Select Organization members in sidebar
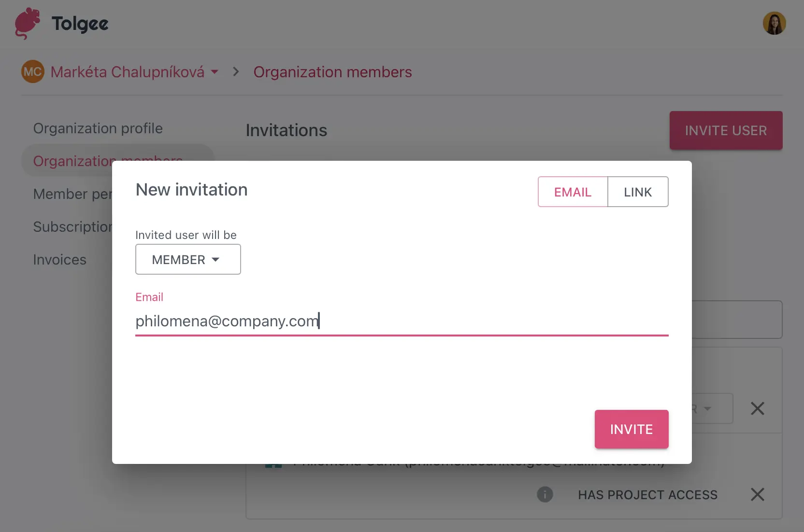 108,161
